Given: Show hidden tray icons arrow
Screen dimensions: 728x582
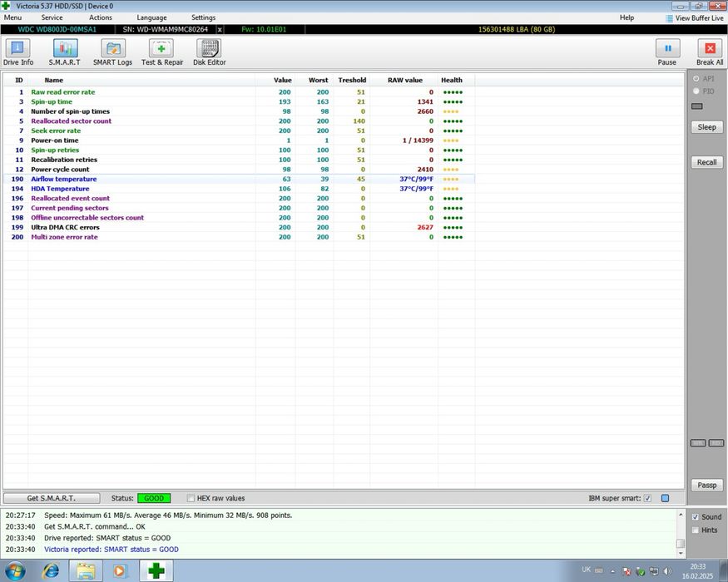Looking at the screenshot, I should coord(612,571).
